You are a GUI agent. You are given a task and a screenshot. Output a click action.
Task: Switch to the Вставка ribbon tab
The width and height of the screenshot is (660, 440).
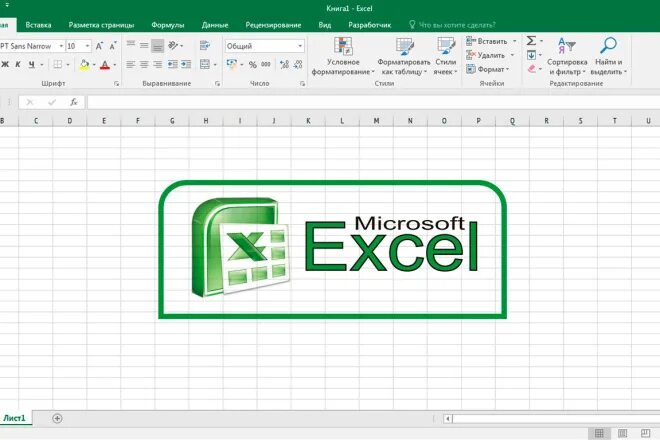(38, 25)
